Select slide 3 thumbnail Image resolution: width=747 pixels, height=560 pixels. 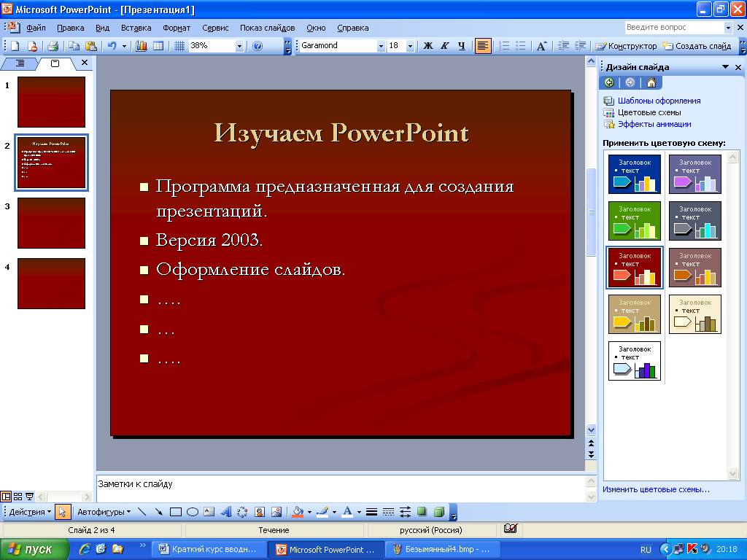pos(52,223)
